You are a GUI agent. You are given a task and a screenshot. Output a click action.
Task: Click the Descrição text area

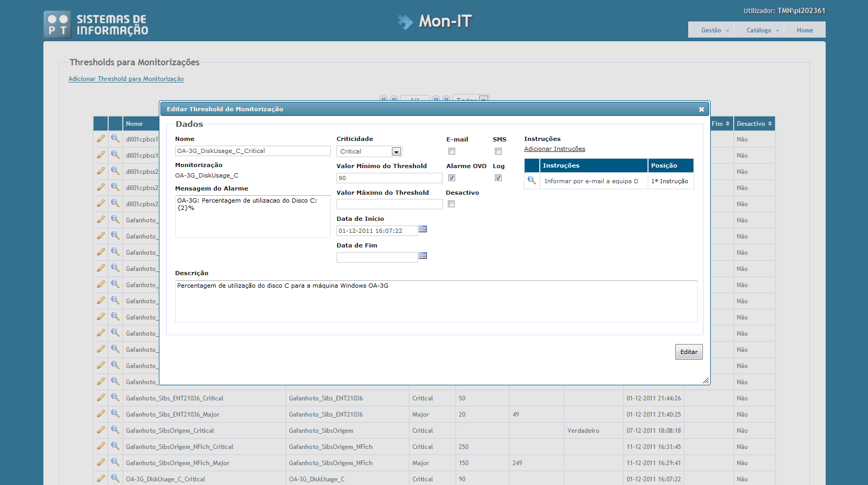(436, 302)
